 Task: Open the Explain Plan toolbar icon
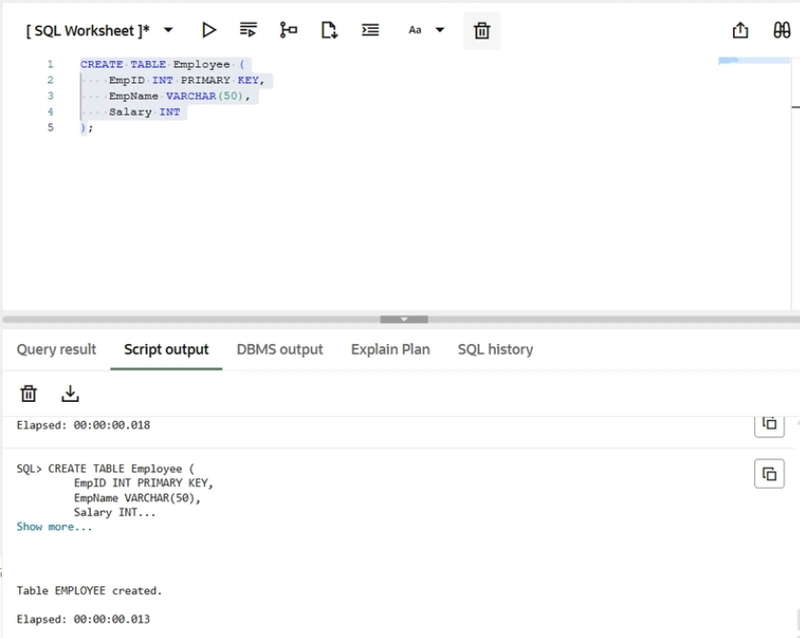(x=289, y=30)
